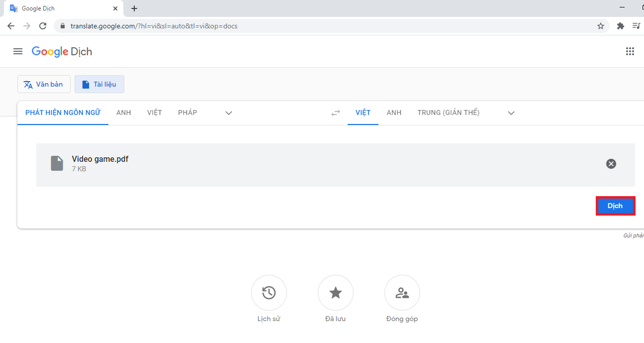Bookmark this page with the star
This screenshot has height=343, width=644.
(x=601, y=26)
